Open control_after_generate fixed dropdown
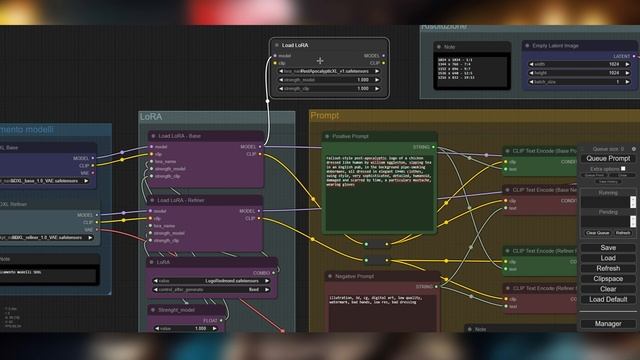 pyautogui.click(x=211, y=289)
